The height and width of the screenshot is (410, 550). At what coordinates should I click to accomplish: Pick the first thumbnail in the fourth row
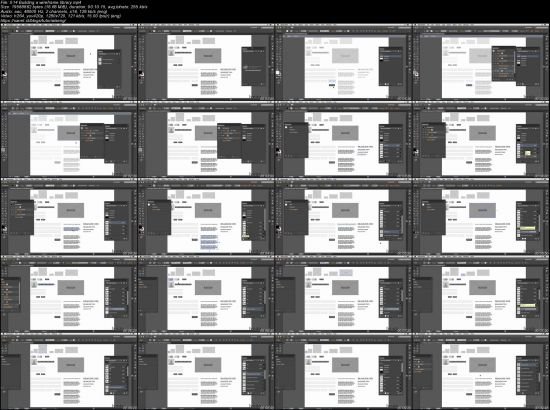point(69,294)
